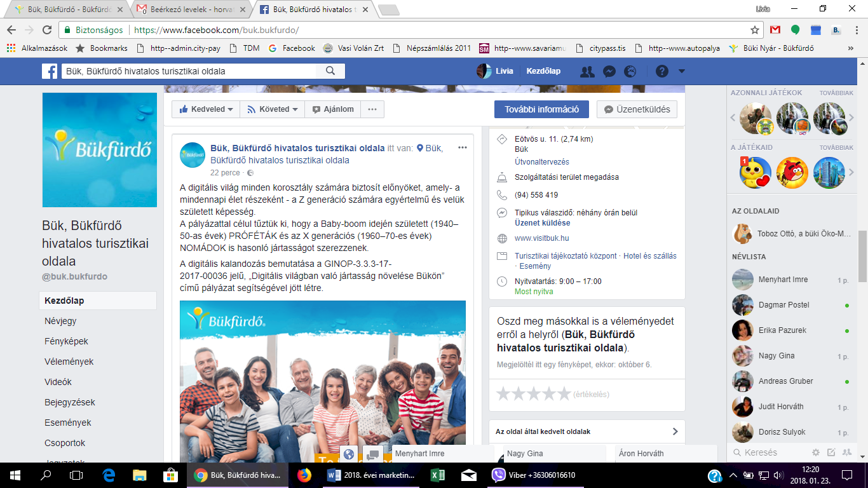
Task: Open Microsoft Edge from the taskbar
Action: pyautogui.click(x=109, y=475)
